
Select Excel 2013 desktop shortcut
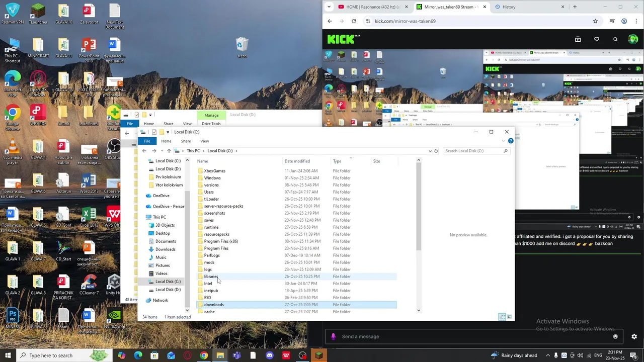point(89,218)
